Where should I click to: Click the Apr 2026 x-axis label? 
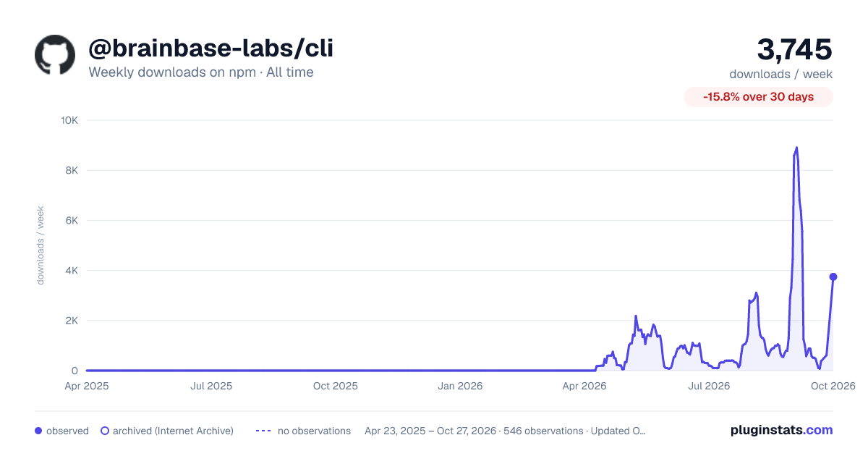pyautogui.click(x=584, y=386)
